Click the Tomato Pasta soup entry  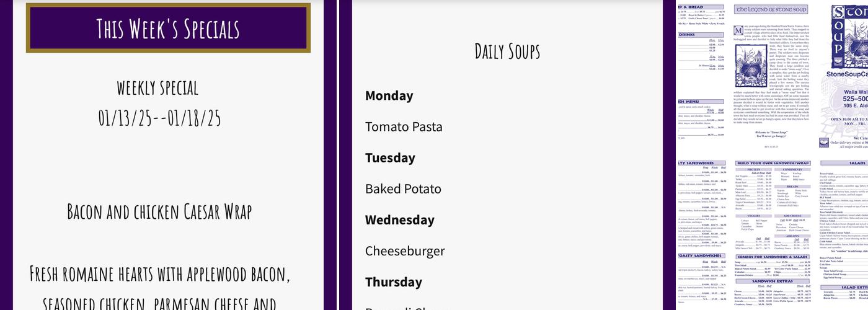pyautogui.click(x=404, y=126)
